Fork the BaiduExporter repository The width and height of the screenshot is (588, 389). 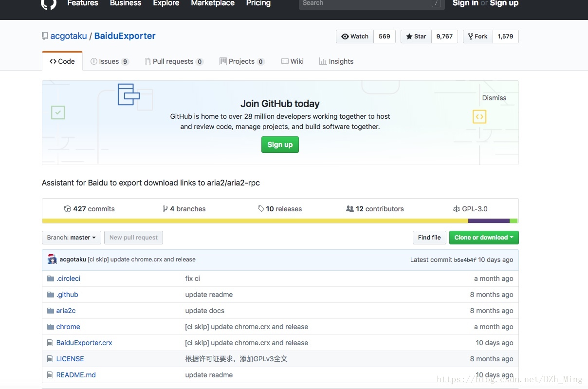478,37
